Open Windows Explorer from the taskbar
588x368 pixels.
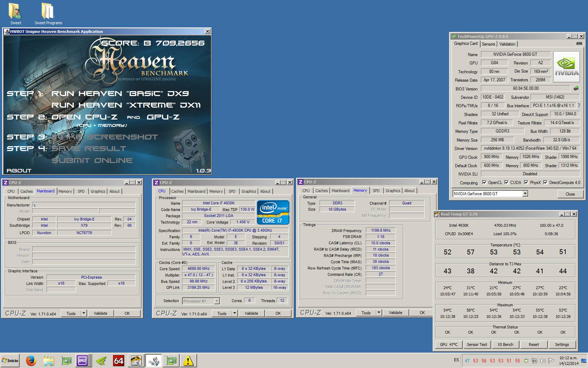tap(49, 360)
